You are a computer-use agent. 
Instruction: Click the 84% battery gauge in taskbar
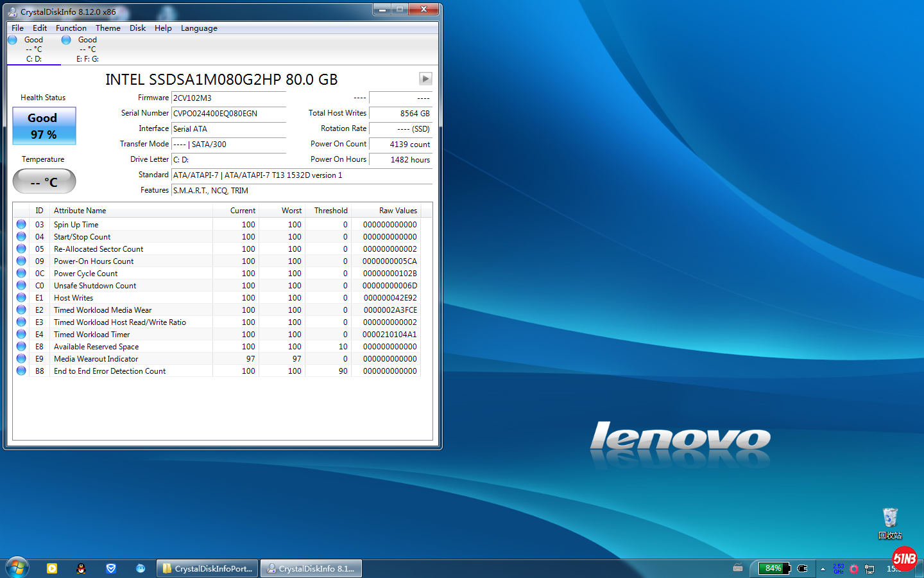(773, 568)
